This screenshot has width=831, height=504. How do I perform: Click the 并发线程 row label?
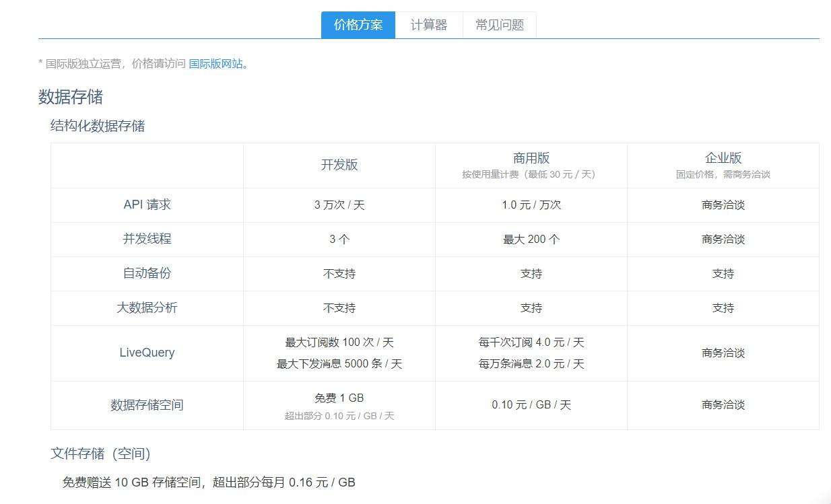[x=147, y=240]
